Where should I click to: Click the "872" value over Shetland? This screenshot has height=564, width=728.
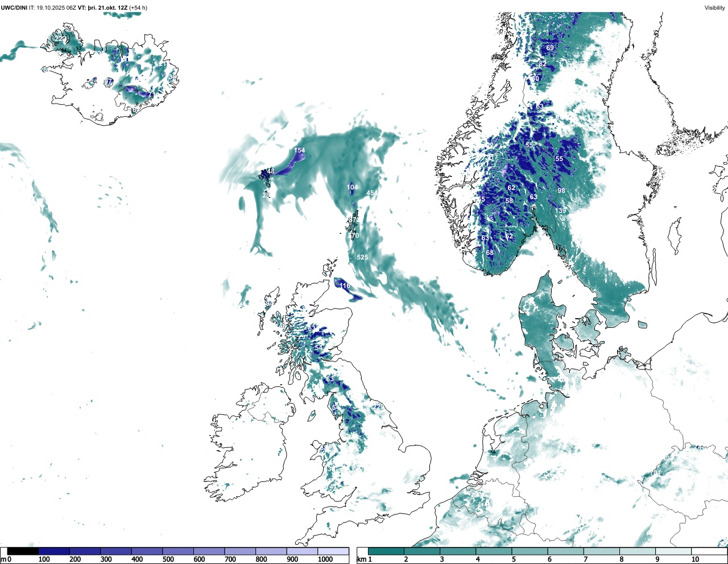pos(353,220)
